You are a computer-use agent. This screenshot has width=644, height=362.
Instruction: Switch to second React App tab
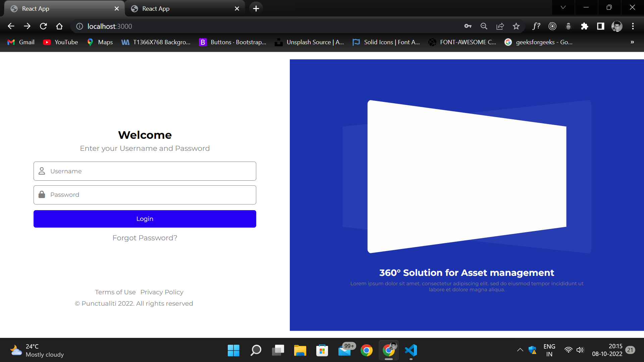pos(184,9)
